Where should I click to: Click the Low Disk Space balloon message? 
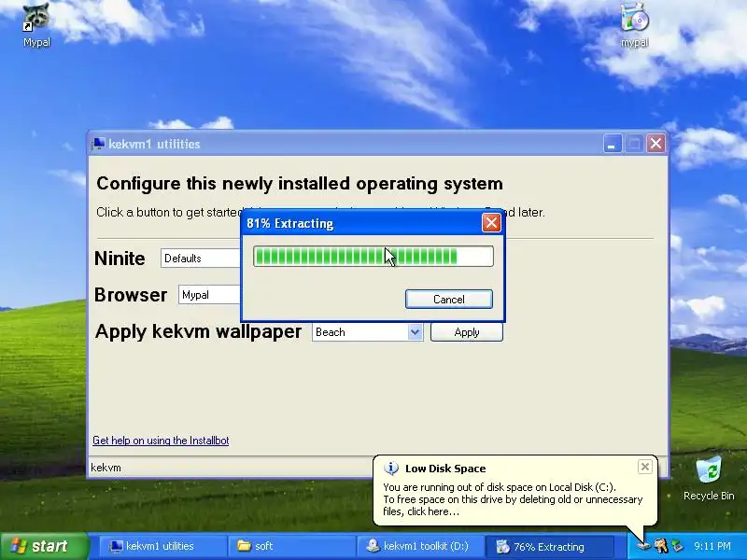click(x=513, y=499)
